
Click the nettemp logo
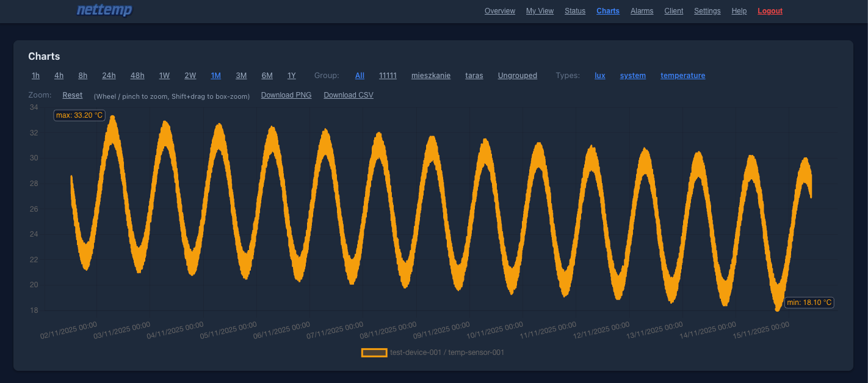point(104,10)
